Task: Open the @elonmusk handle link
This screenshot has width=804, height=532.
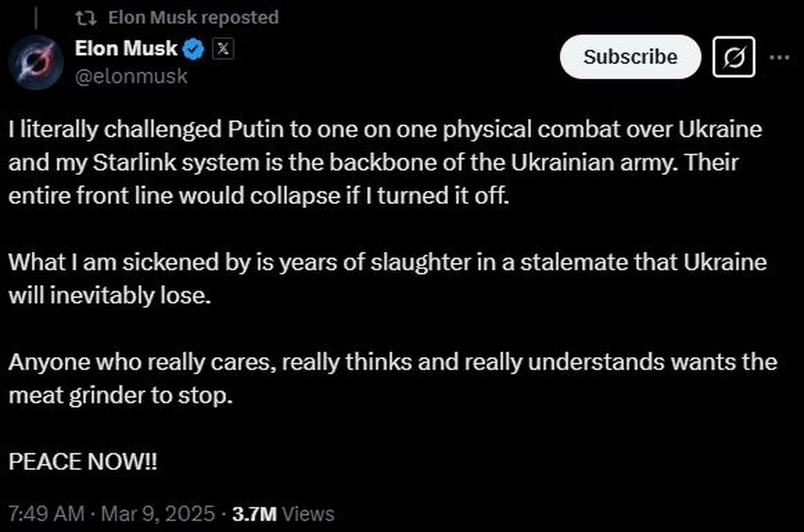Action: tap(131, 76)
